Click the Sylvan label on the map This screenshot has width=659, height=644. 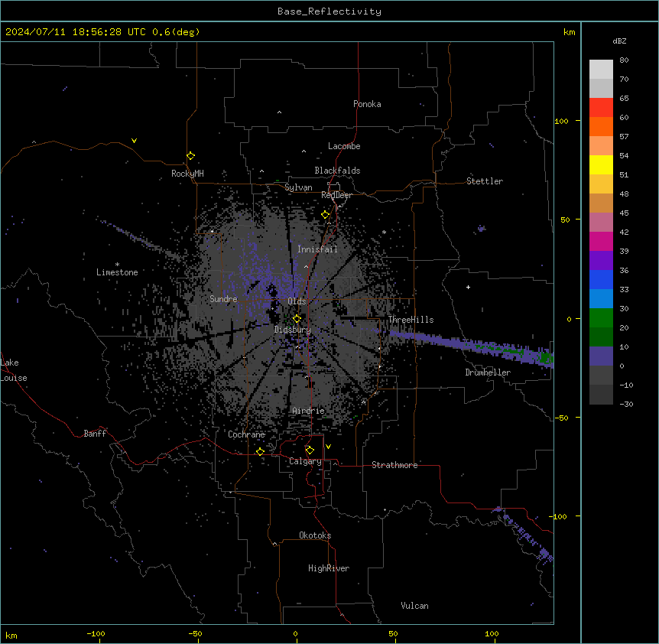pos(298,187)
